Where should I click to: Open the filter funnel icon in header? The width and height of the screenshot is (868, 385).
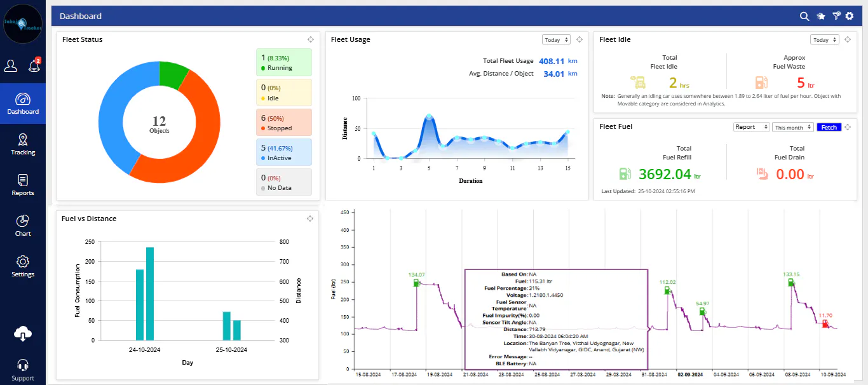coord(836,16)
